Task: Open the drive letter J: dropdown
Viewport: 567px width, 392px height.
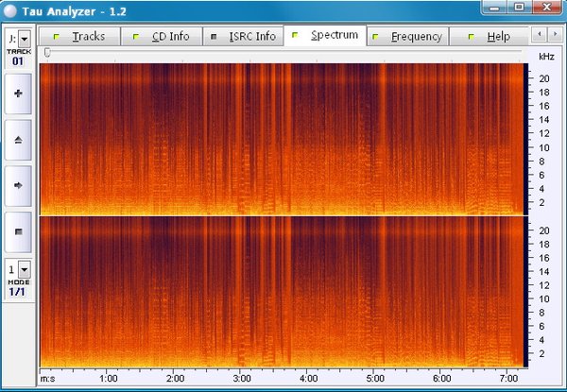Action: (x=25, y=39)
